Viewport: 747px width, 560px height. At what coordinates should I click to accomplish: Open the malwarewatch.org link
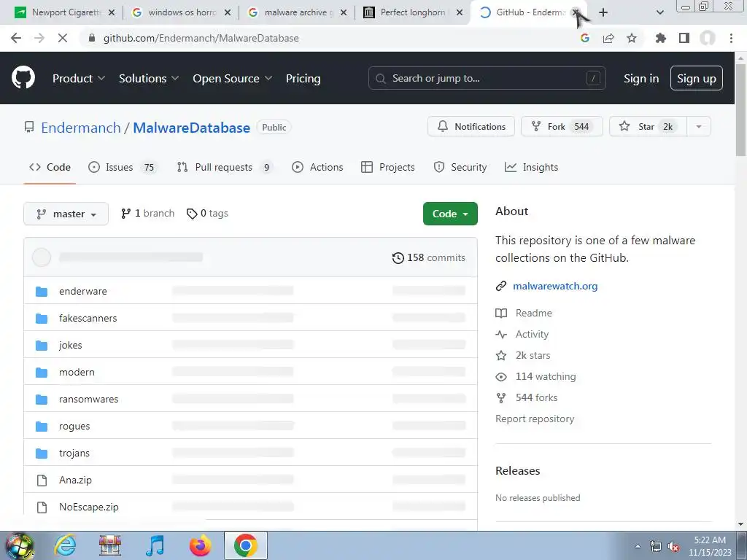555,286
